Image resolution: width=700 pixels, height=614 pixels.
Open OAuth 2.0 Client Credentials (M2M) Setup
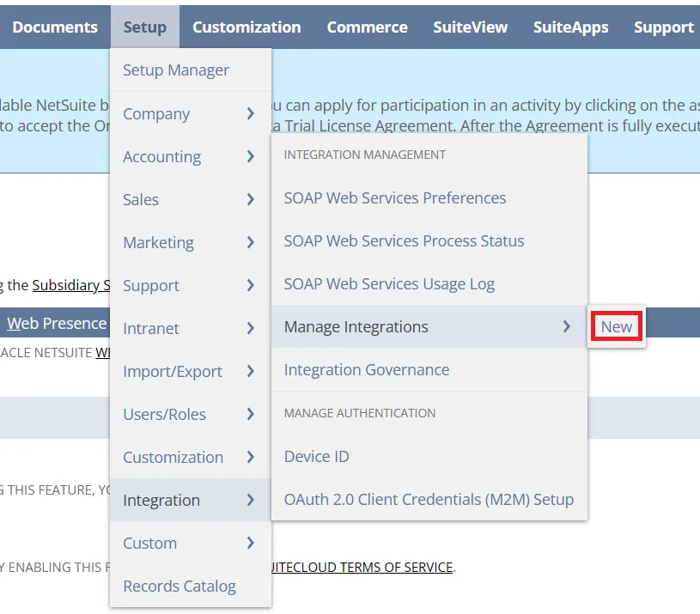point(429,499)
